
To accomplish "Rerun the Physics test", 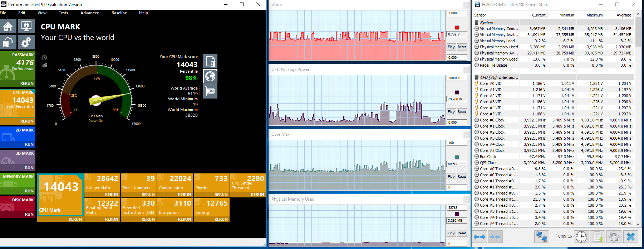I will tap(221, 195).
